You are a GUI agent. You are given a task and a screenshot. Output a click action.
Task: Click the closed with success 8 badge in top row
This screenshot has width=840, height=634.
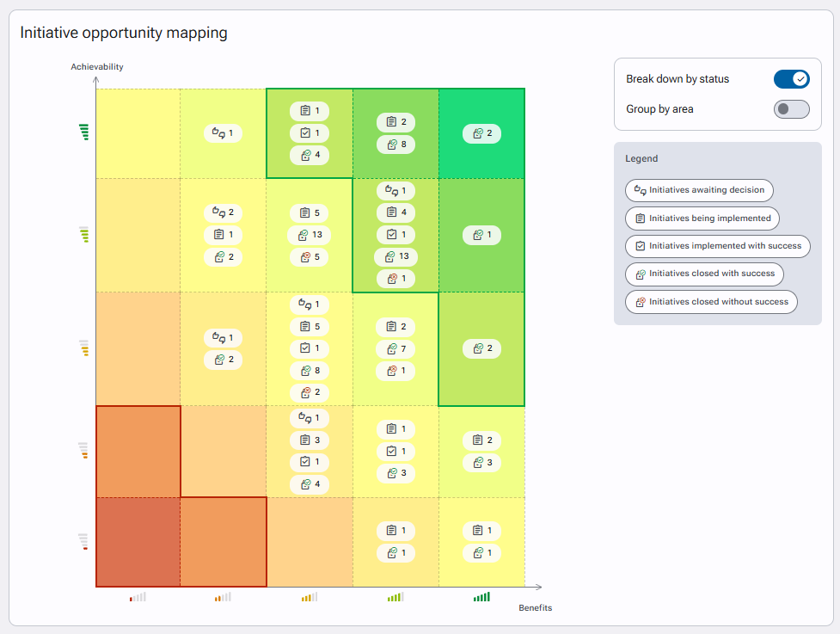pyautogui.click(x=395, y=145)
